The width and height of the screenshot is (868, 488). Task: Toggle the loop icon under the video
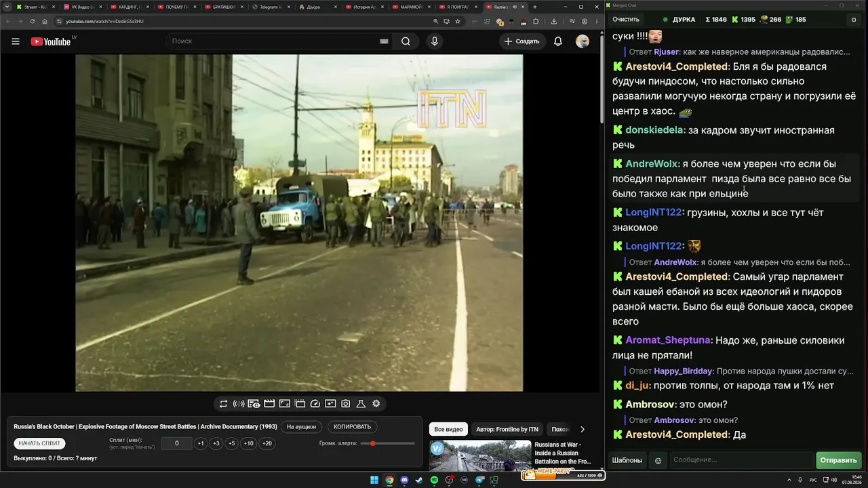tap(224, 404)
